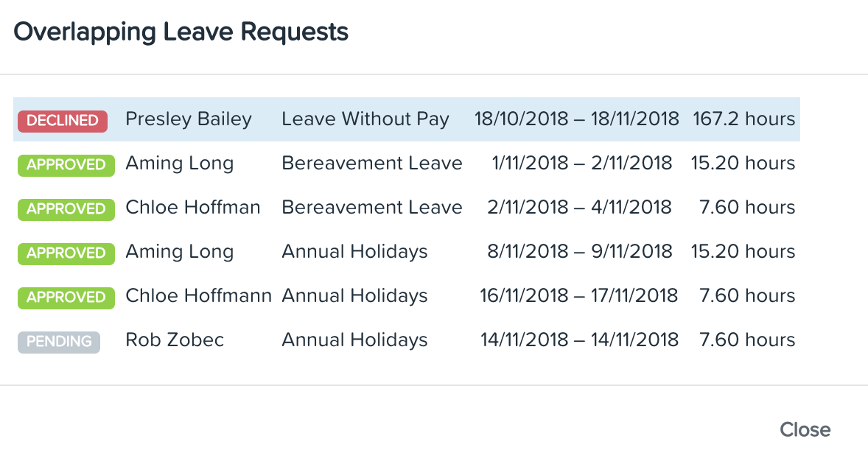This screenshot has height=467, width=868.
Task: Select the 8/11/2018 – 9/11/2018 date range
Action: (580, 252)
